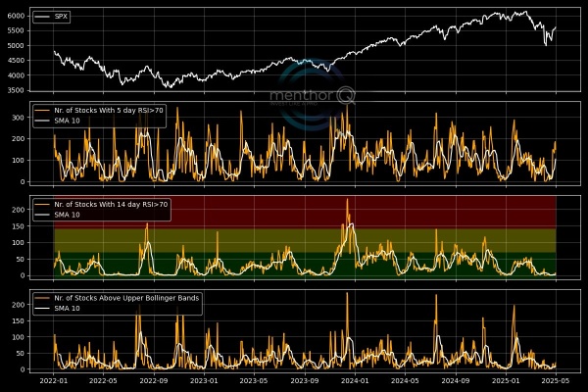Image resolution: width=588 pixels, height=392 pixels.
Task: Click the 4500 tick on the SPX axis
Action: (x=16, y=61)
